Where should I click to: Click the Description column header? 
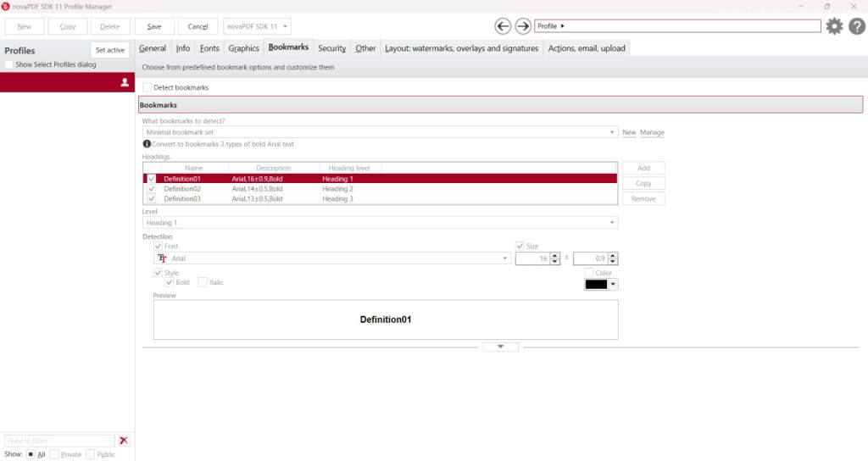tap(274, 168)
